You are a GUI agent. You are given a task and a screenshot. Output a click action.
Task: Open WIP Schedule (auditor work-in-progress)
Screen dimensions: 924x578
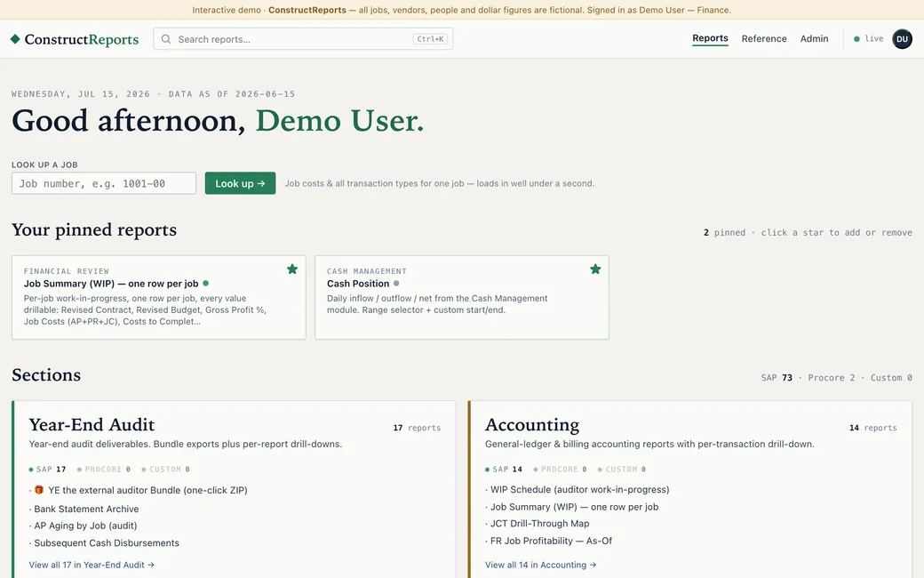[579, 490]
